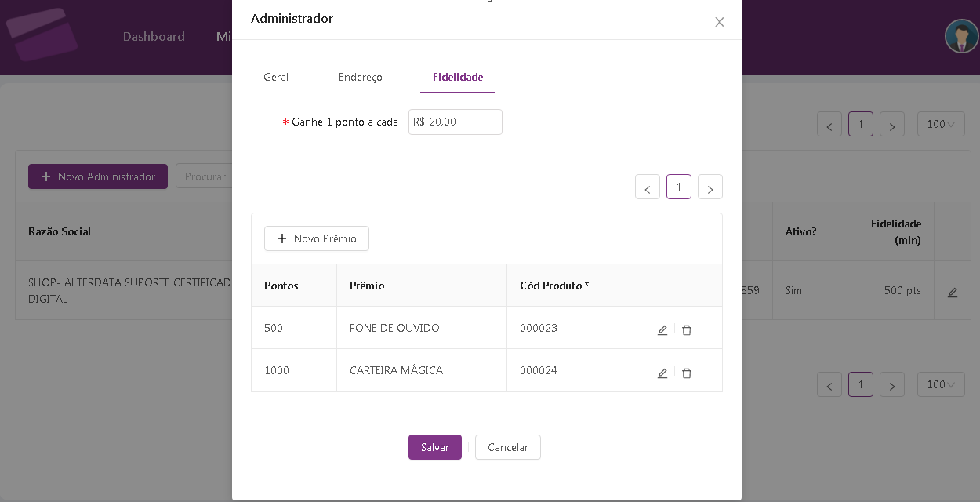Open the bottom 100 page-size dropdown
This screenshot has height=502, width=980.
pyautogui.click(x=941, y=384)
